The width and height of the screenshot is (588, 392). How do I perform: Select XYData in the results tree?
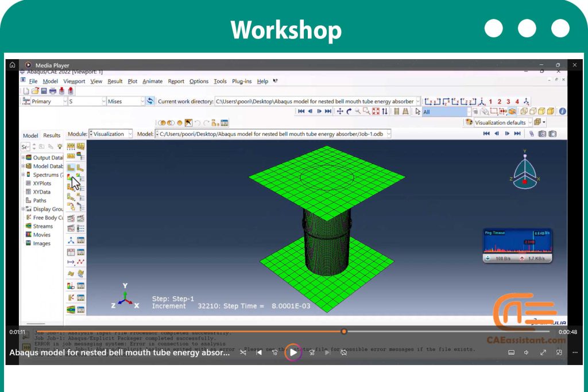(41, 192)
